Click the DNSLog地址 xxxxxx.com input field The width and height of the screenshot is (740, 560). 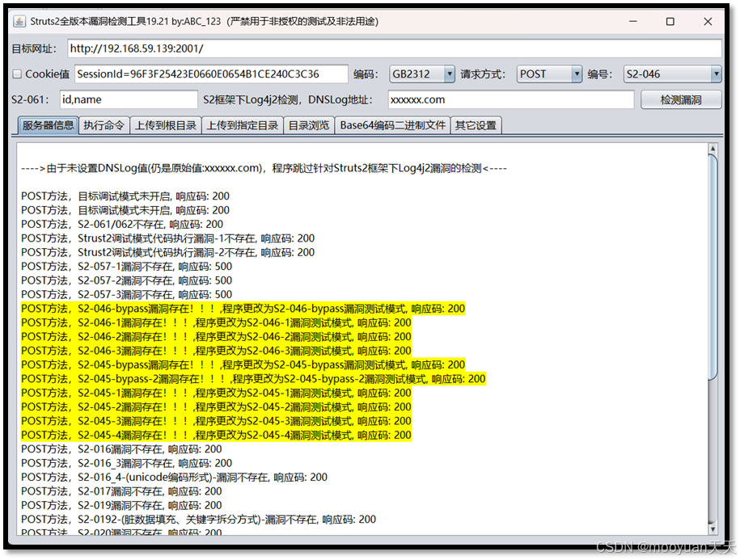click(511, 100)
